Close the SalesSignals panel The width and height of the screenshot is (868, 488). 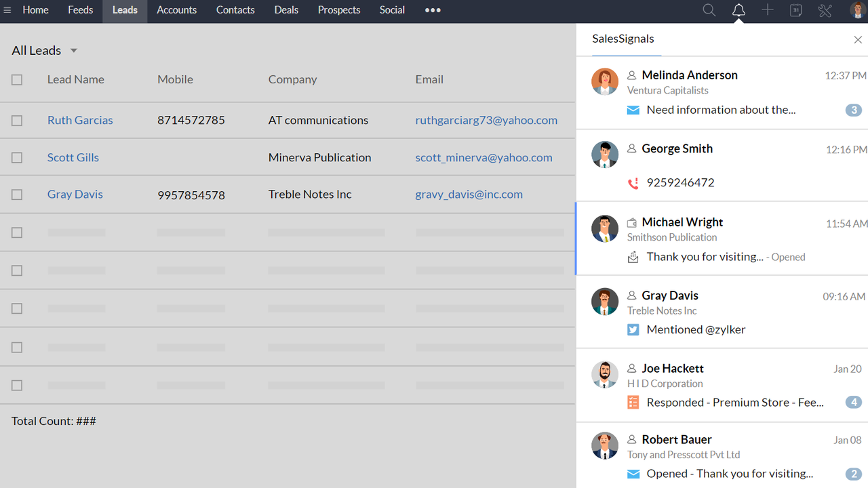(858, 40)
